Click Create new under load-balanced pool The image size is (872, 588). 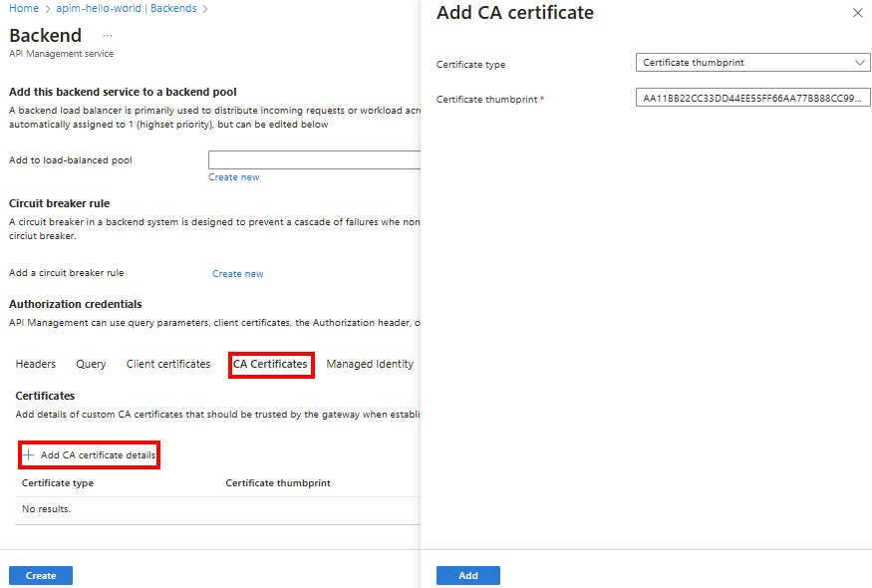pyautogui.click(x=233, y=176)
